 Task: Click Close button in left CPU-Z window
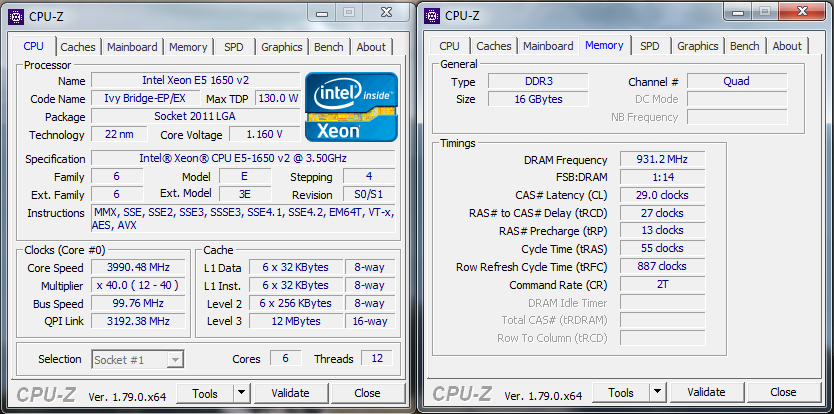click(367, 393)
